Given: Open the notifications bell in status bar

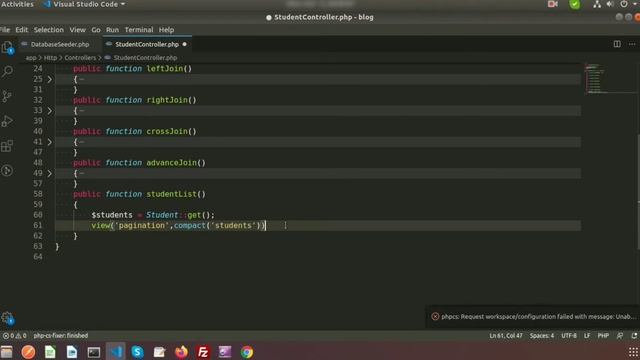Looking at the screenshot, I should tap(634, 336).
